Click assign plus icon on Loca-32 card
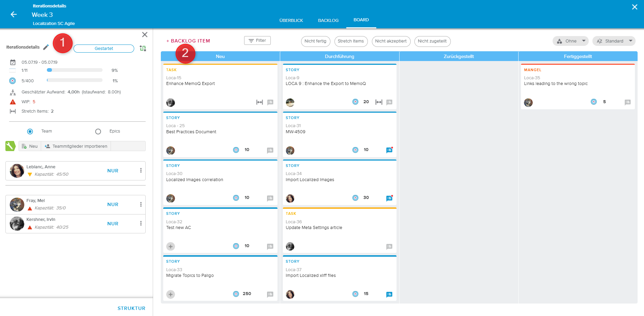The image size is (644, 316). point(171,247)
